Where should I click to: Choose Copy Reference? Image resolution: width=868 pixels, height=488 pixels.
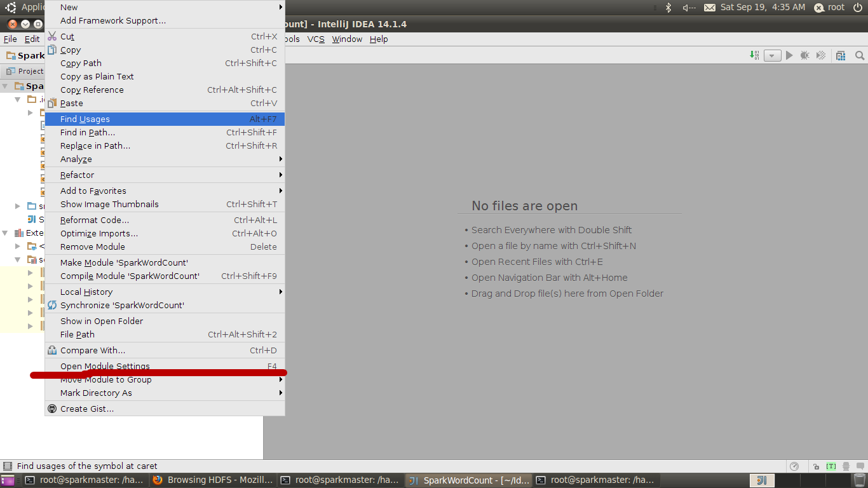165,90
